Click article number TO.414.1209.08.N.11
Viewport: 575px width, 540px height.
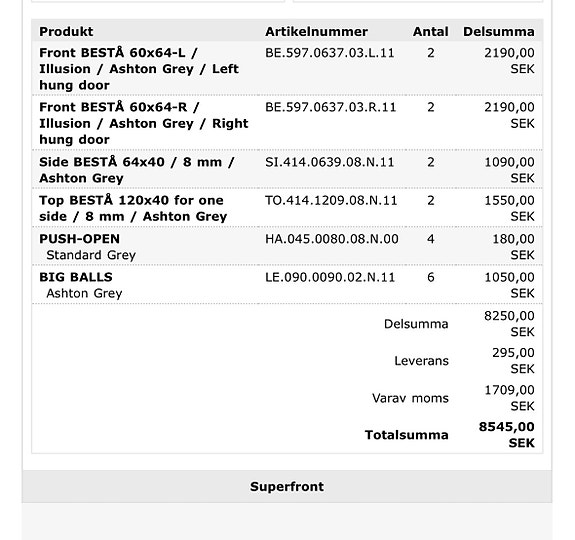pyautogui.click(x=331, y=201)
